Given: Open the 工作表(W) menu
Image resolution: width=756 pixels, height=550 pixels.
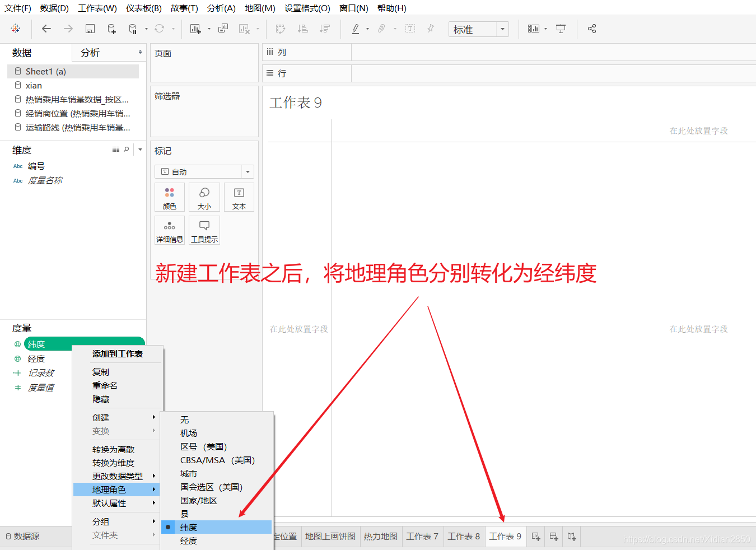Looking at the screenshot, I should point(97,8).
